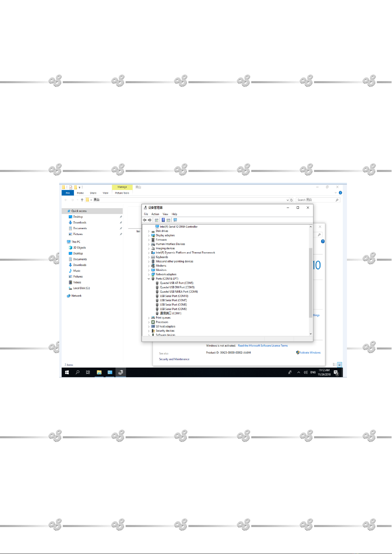
Task: Open the Action menu in Device Manager
Action: (x=155, y=214)
